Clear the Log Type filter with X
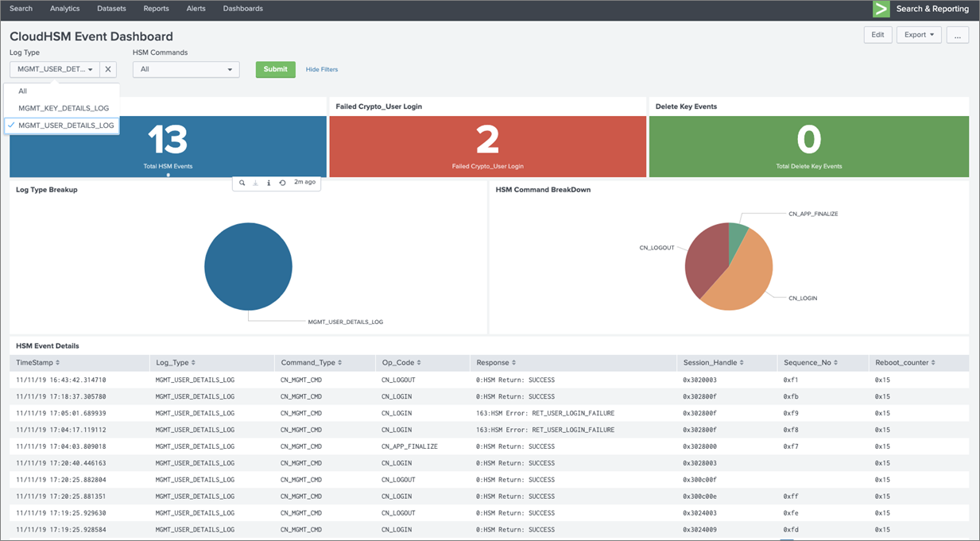The height and width of the screenshot is (541, 980). tap(108, 69)
